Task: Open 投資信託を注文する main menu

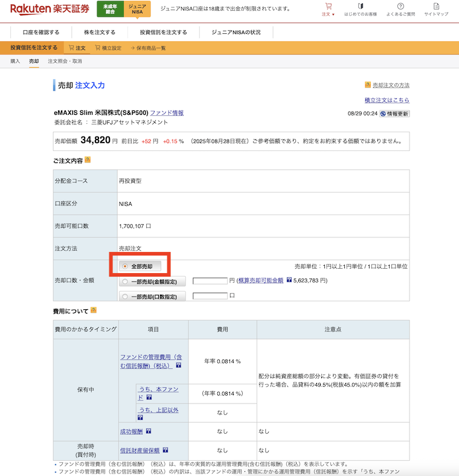Action: pos(163,32)
